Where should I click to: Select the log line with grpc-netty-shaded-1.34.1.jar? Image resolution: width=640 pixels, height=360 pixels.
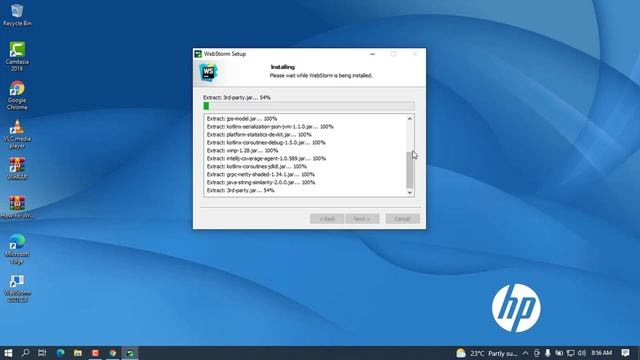(260, 174)
